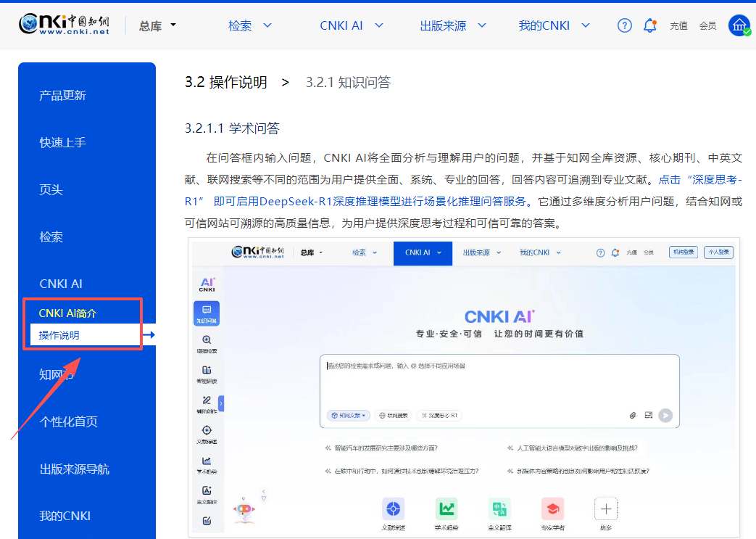
Task: Click the 会员 membership link
Action: pyautogui.click(x=707, y=26)
